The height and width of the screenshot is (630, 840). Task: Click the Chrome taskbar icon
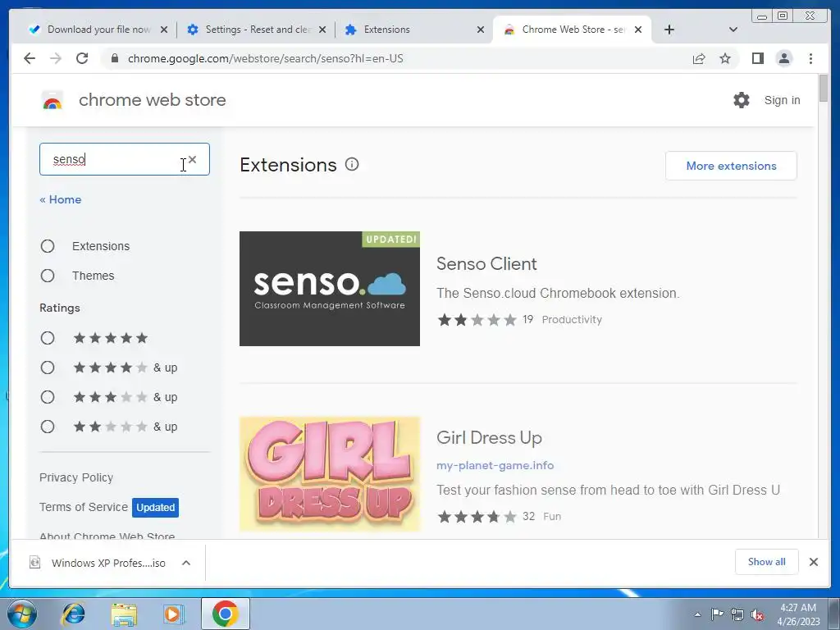click(225, 614)
